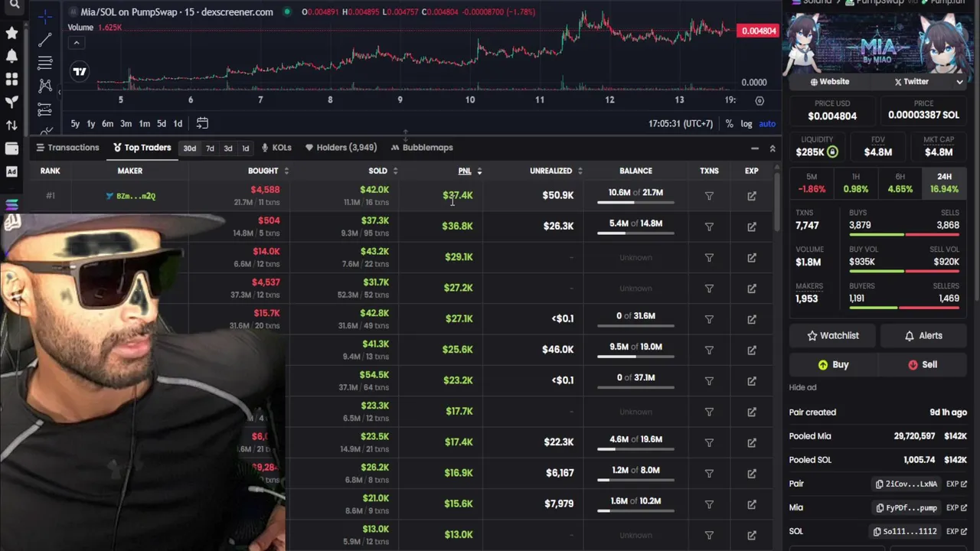The height and width of the screenshot is (551, 980).
Task: Open explorer link for $29.1K PNL row
Action: [x=752, y=257]
